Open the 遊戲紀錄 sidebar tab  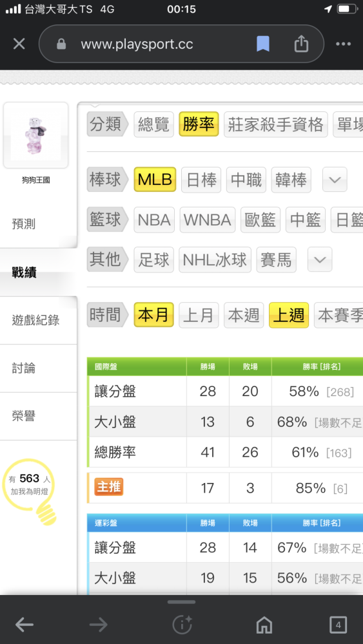point(38,320)
